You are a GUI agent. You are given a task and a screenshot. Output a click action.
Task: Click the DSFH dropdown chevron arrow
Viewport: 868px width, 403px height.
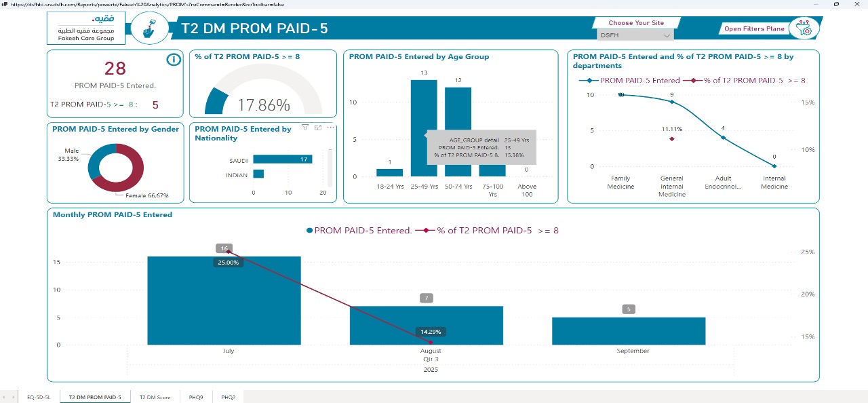pos(667,35)
